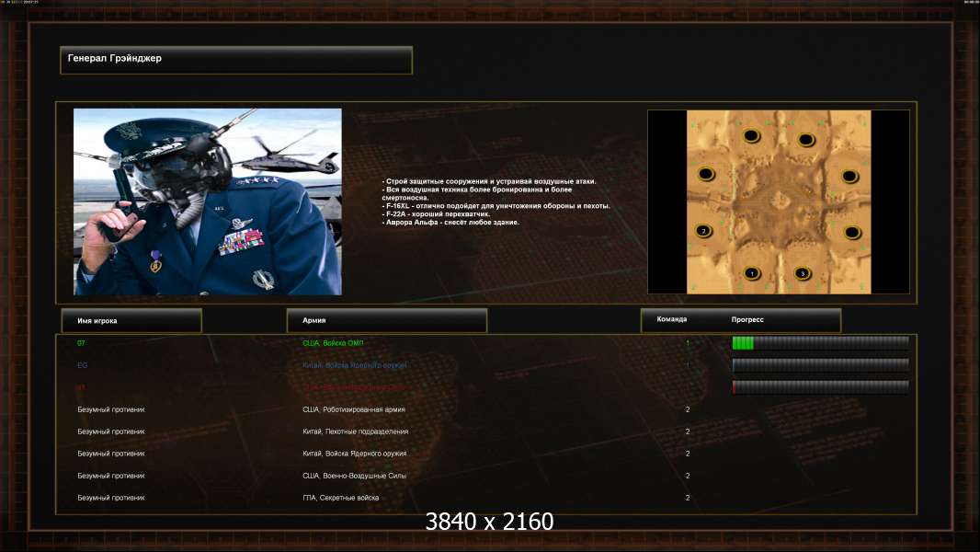980x552 pixels.
Task: Click player EG's loading progress bar
Action: pyautogui.click(x=821, y=365)
